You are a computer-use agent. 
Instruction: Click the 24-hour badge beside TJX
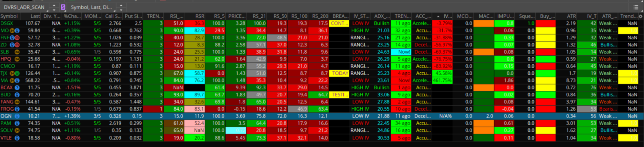coord(12,73)
